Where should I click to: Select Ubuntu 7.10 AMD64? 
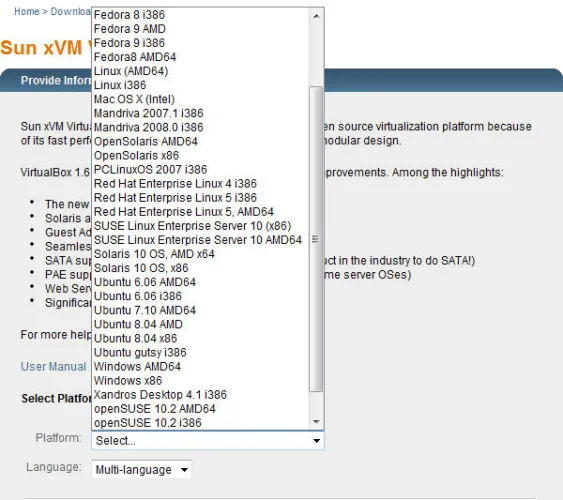tap(200, 310)
